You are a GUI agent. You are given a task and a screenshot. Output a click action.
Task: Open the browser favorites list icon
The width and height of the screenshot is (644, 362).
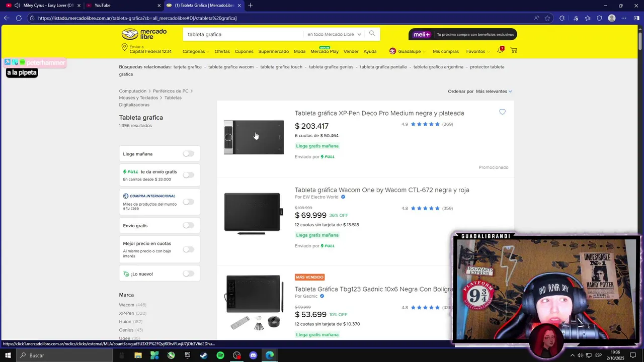(x=588, y=18)
